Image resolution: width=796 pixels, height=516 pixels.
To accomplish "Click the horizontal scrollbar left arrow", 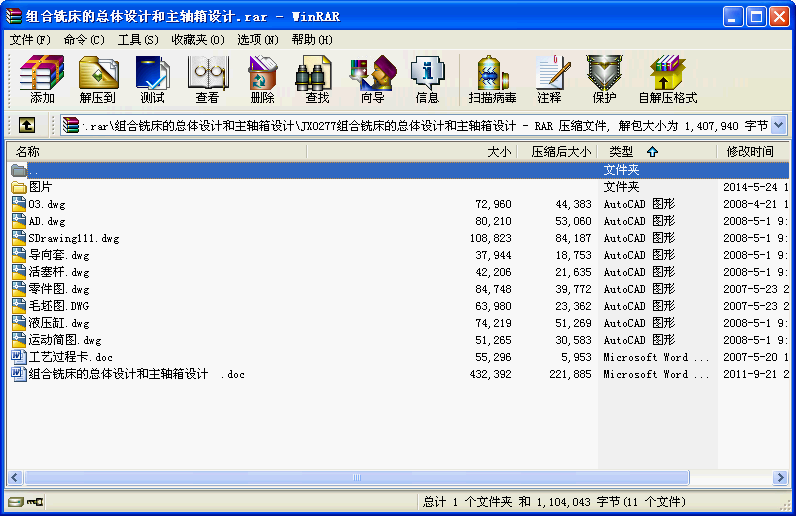I will [15, 477].
